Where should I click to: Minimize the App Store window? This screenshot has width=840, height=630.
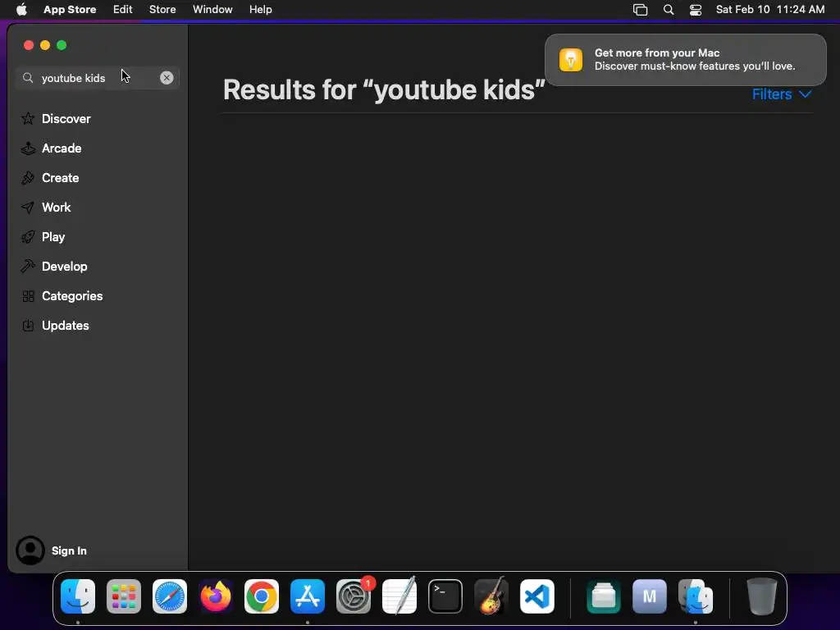click(45, 45)
